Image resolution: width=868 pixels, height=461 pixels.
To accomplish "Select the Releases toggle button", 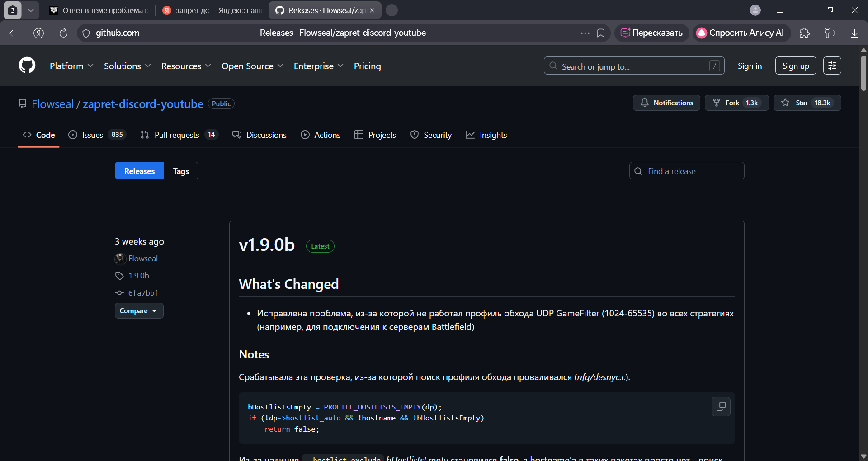I will coord(139,171).
